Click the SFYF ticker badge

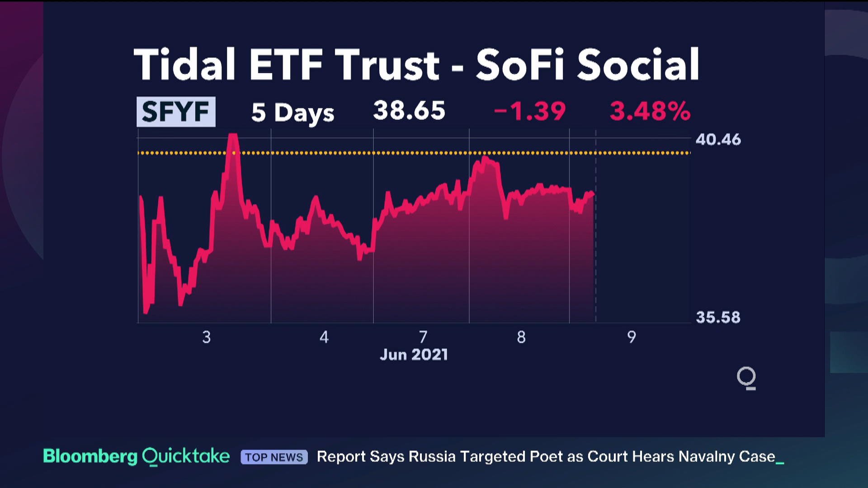point(176,112)
